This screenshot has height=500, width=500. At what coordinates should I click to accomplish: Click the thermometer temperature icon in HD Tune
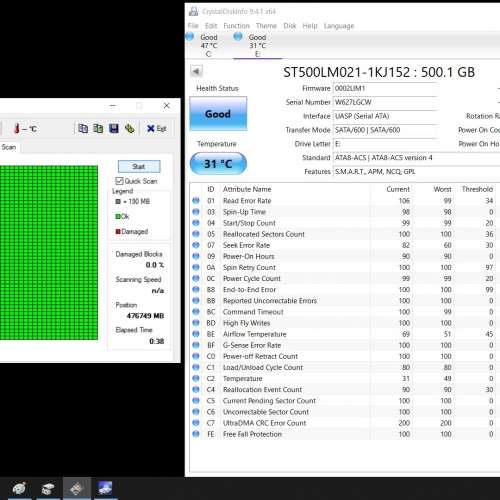[x=17, y=128]
